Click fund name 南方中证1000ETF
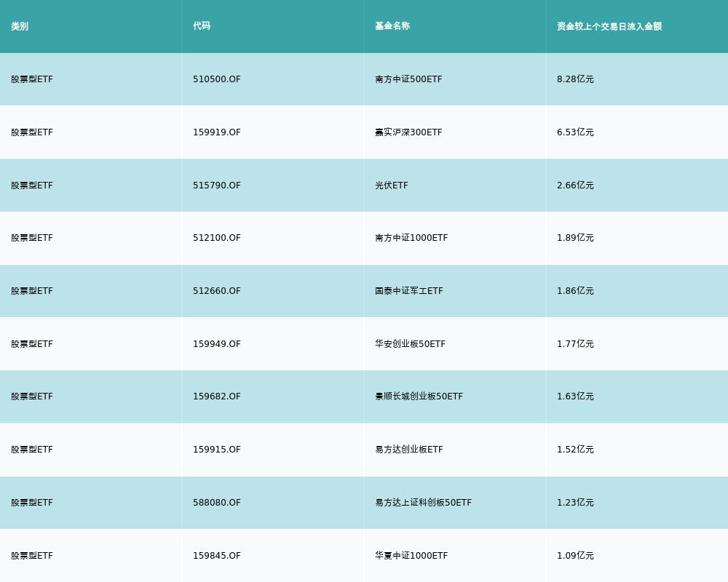Image resolution: width=728 pixels, height=582 pixels. pyautogui.click(x=411, y=238)
